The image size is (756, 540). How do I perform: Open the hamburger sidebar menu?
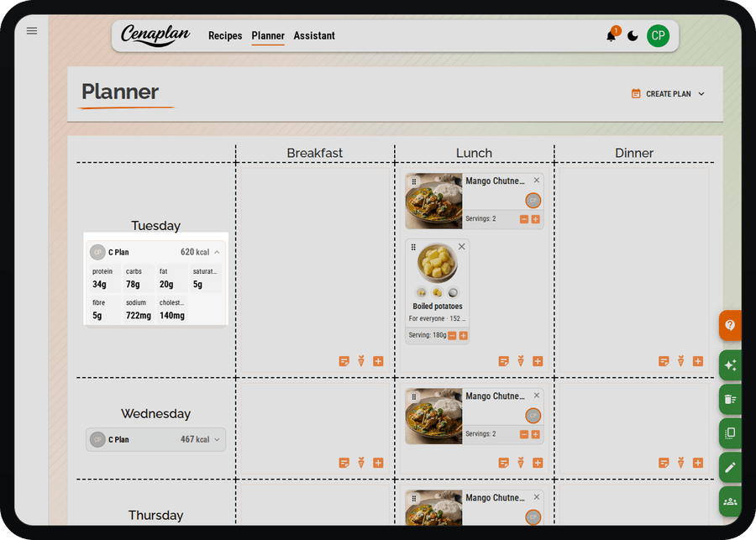pyautogui.click(x=32, y=31)
